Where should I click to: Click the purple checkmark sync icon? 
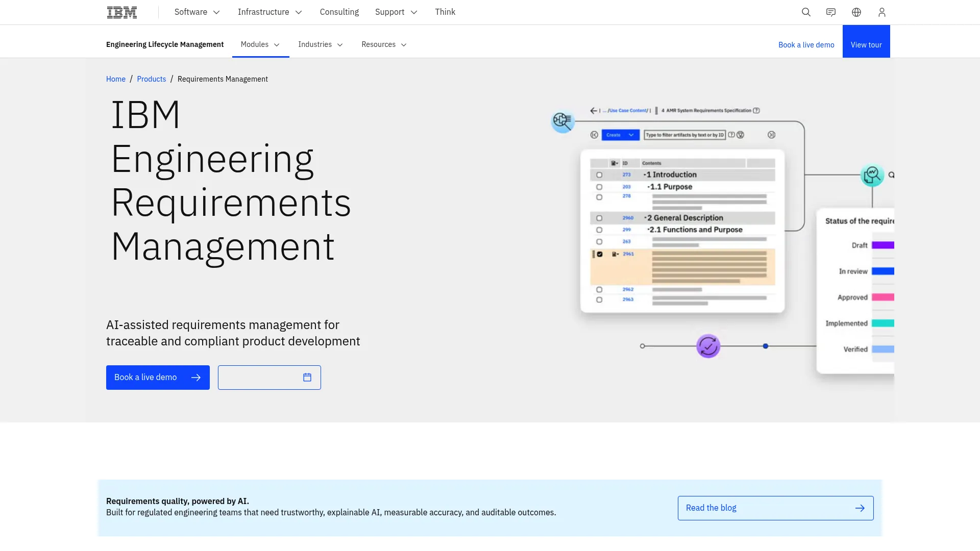click(708, 346)
